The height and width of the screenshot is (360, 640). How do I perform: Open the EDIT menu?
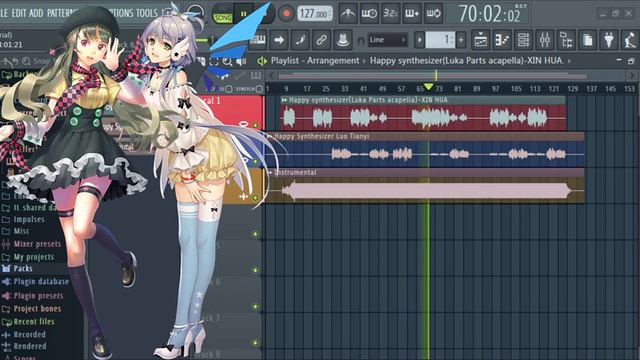(18, 13)
